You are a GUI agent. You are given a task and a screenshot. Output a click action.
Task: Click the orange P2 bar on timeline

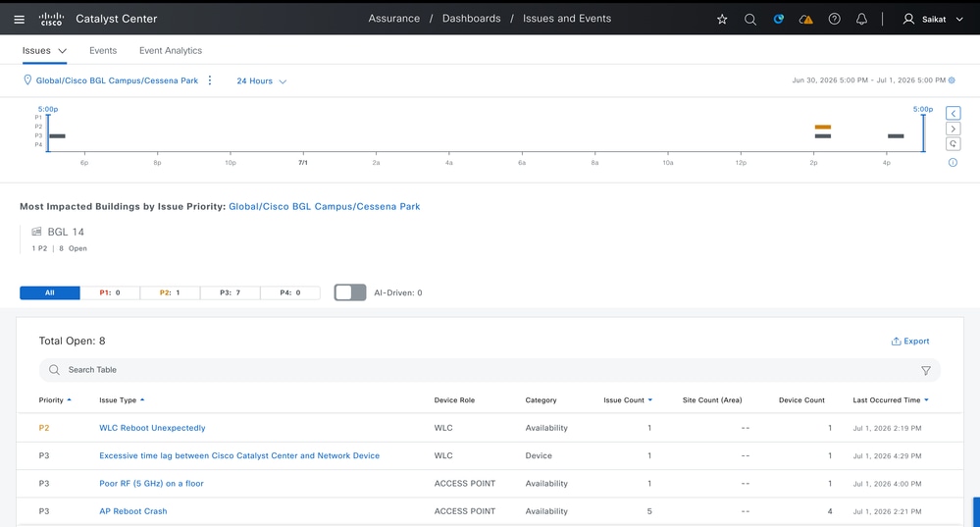(x=822, y=127)
